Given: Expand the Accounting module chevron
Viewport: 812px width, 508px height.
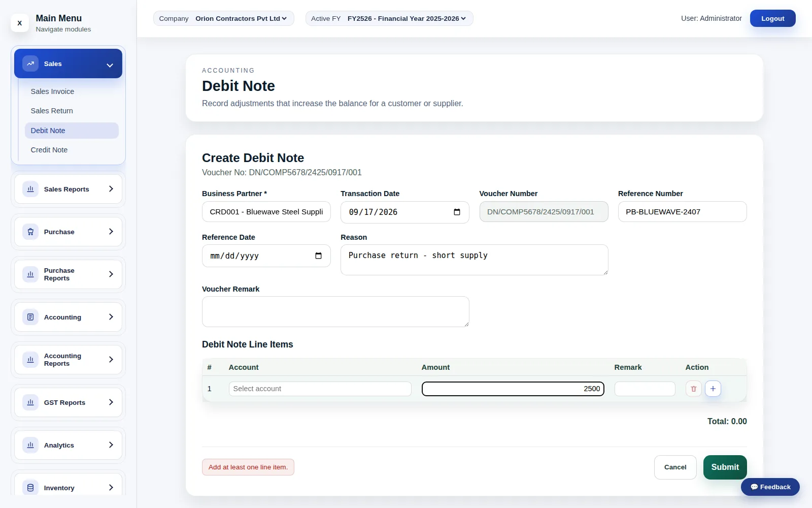Looking at the screenshot, I should pyautogui.click(x=111, y=317).
